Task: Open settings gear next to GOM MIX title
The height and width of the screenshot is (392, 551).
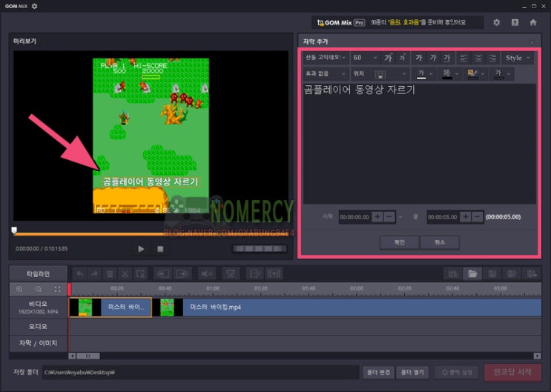Action: tap(34, 6)
